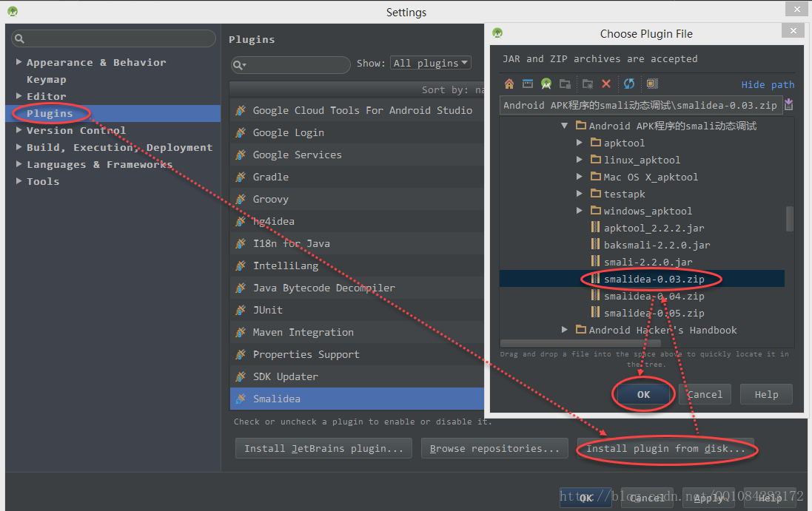Click the apktool_2.2.2.jar file icon

(x=596, y=228)
